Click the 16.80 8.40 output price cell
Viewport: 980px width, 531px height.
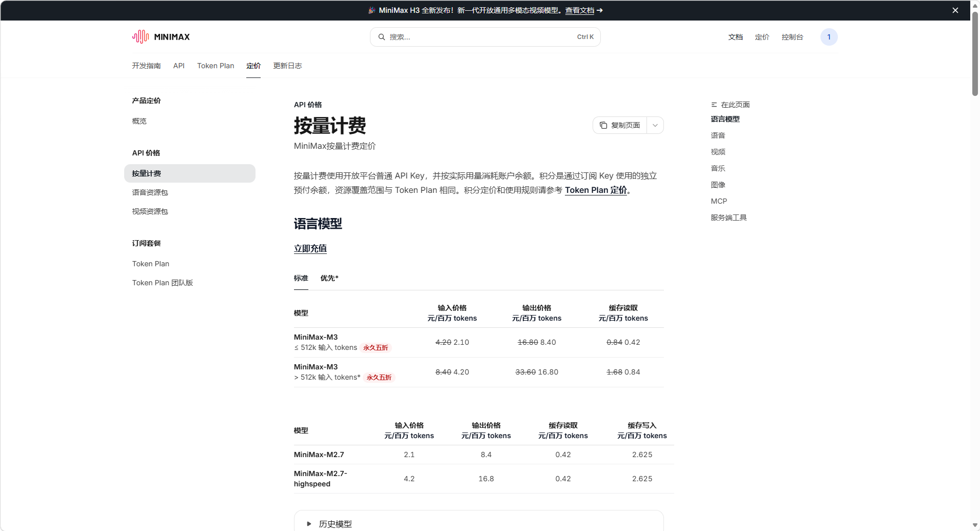tap(537, 342)
